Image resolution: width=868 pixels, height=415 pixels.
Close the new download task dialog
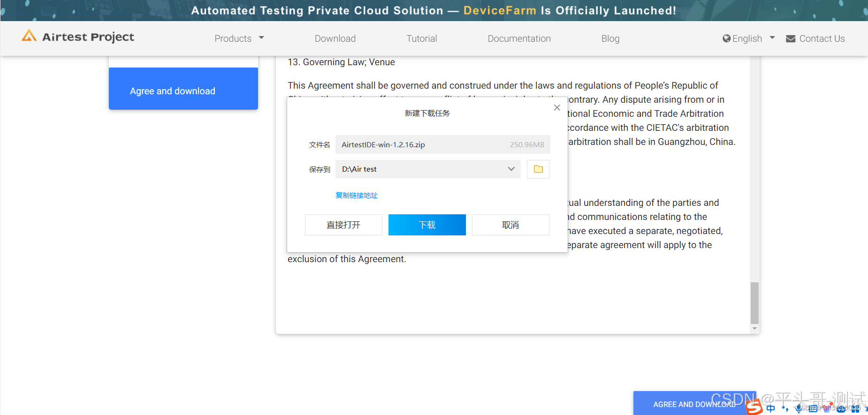(557, 107)
